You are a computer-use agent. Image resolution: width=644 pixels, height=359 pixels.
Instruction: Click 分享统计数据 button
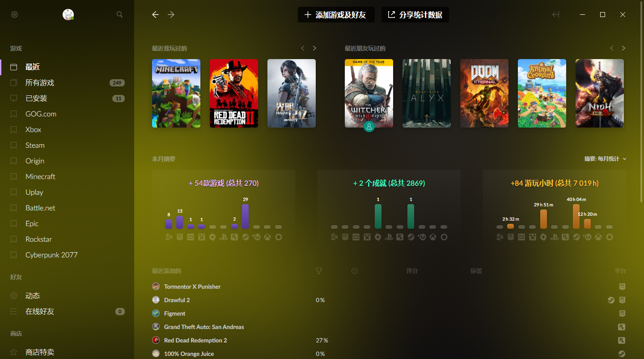tap(415, 15)
